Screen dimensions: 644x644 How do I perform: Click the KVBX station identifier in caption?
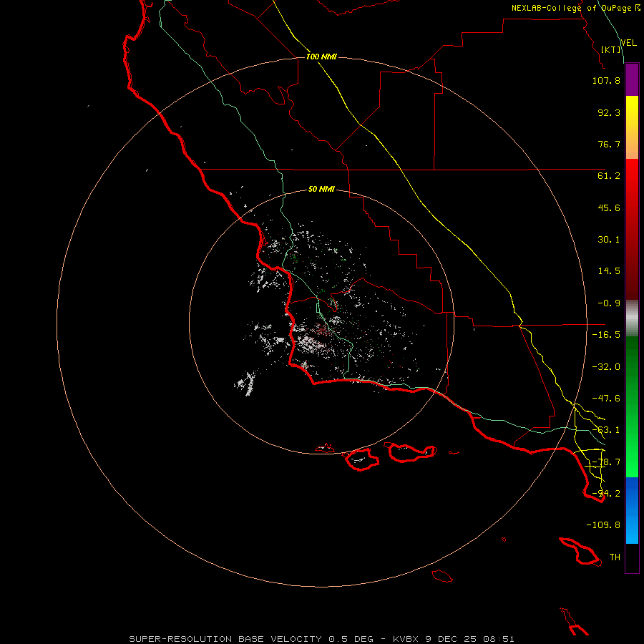[x=407, y=639]
